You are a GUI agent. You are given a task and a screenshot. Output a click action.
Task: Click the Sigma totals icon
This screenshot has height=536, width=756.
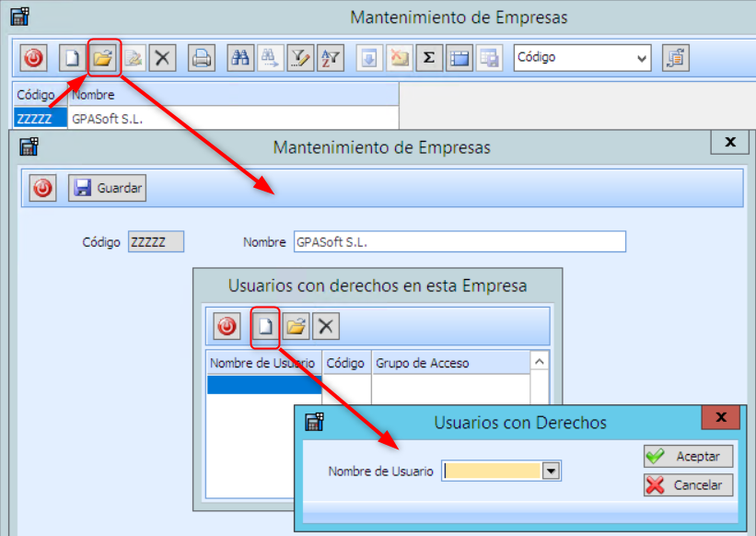pyautogui.click(x=428, y=58)
